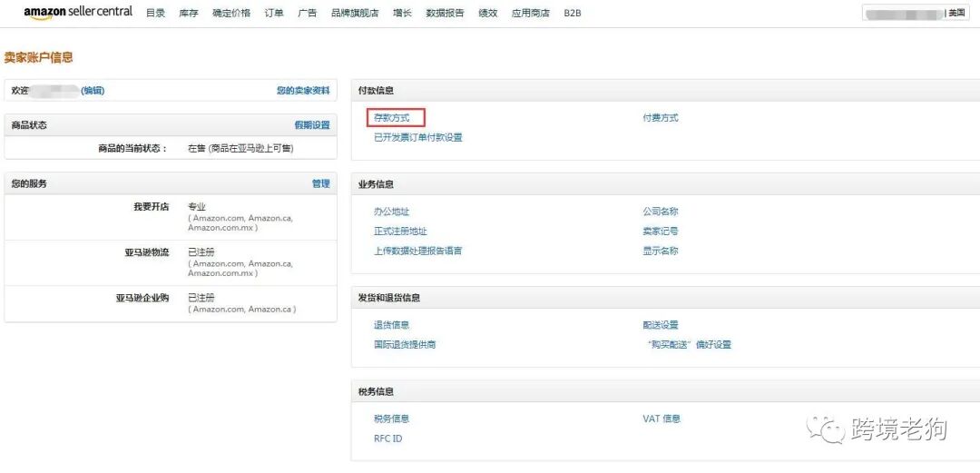The image size is (980, 473).
Task: Open the 应用商店 menu
Action: (x=531, y=13)
